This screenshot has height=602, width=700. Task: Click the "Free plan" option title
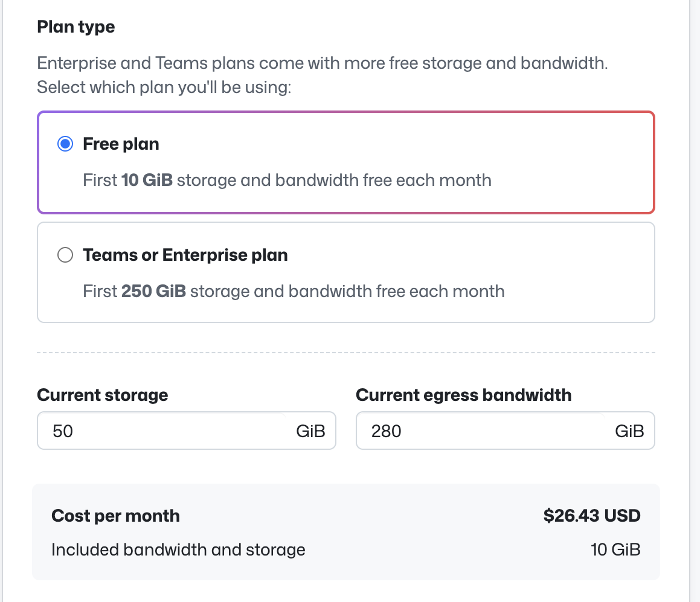pyautogui.click(x=121, y=144)
